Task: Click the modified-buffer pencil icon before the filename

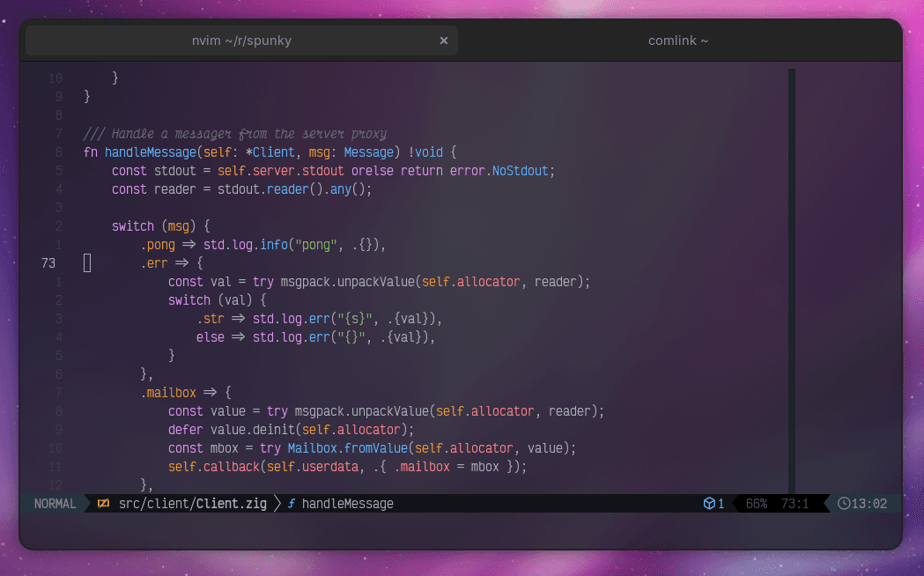Action: pyautogui.click(x=103, y=503)
